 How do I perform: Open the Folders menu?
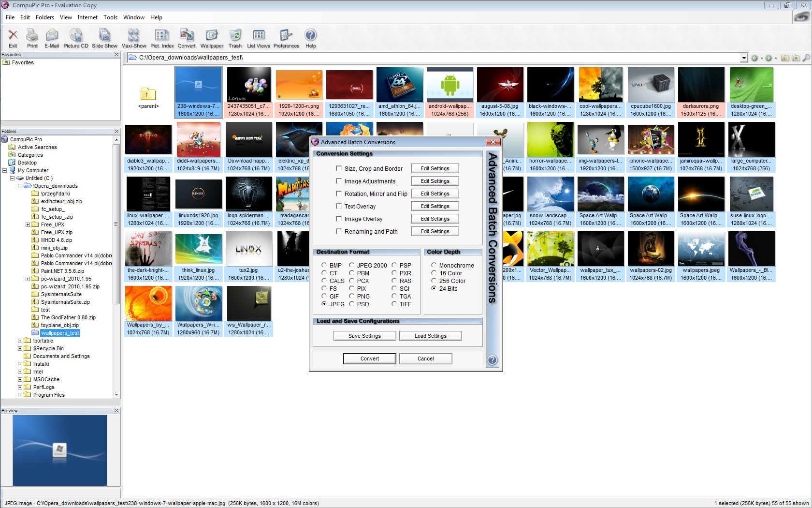pos(45,17)
